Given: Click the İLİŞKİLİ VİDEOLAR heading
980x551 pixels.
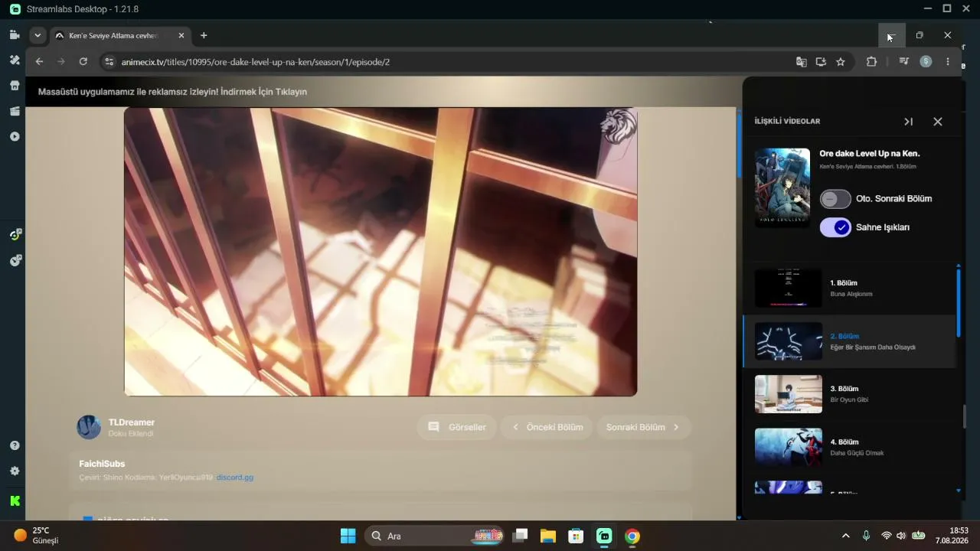Looking at the screenshot, I should pos(787,122).
